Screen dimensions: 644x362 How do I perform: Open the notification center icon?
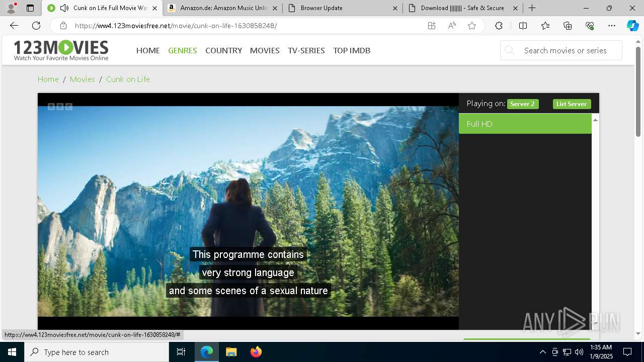627,352
